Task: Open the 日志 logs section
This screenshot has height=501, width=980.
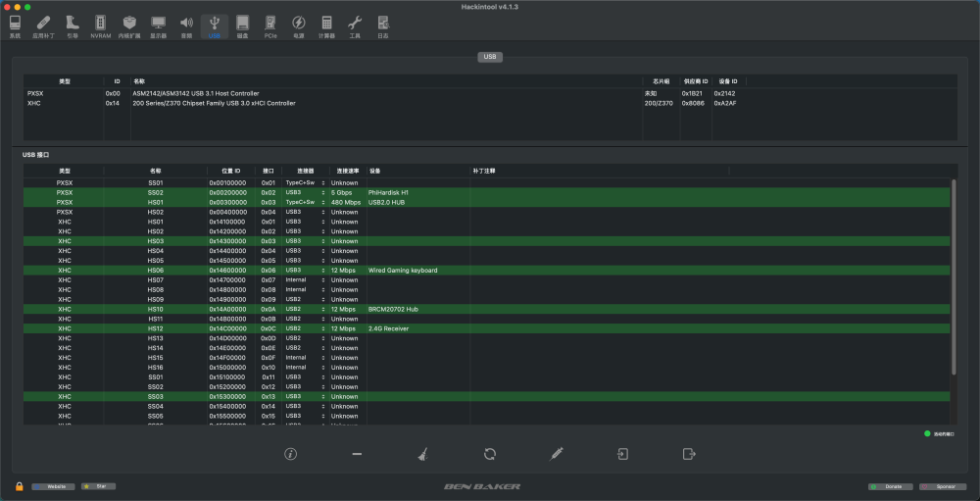Action: [383, 26]
